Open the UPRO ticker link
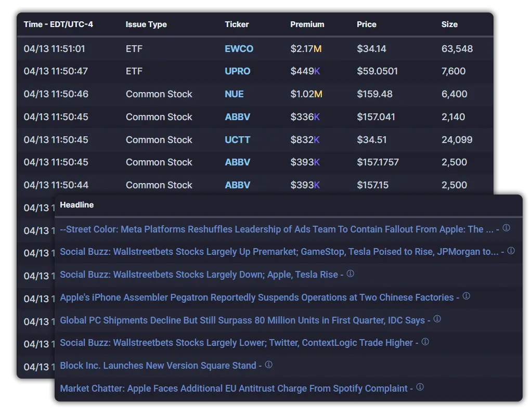Screen dimensions: 532x414 point(238,71)
